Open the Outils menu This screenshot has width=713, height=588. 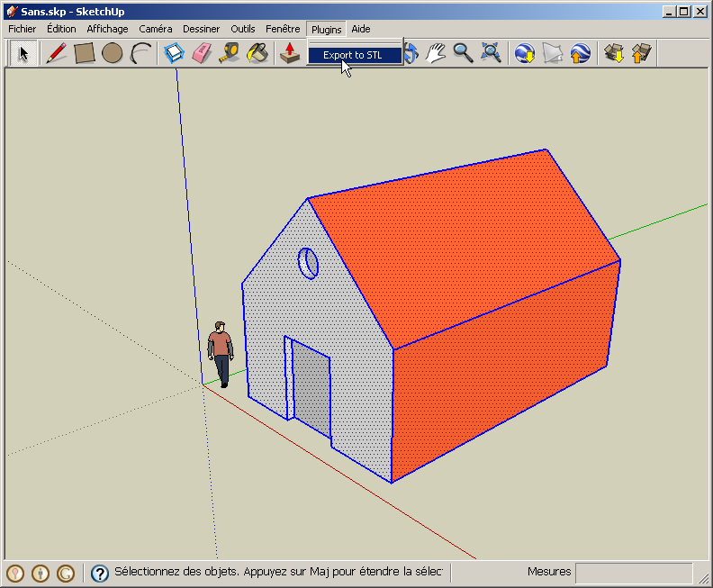click(243, 29)
